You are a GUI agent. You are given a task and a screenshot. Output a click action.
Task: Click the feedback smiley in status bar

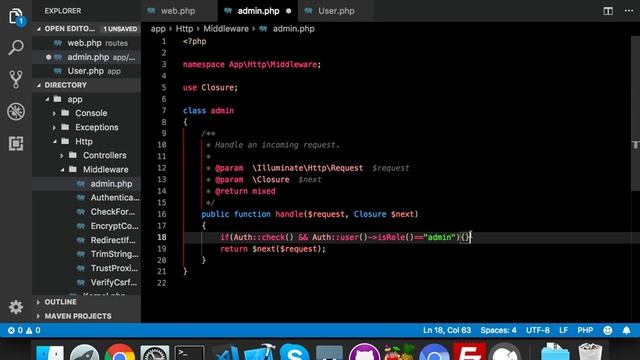[608, 330]
